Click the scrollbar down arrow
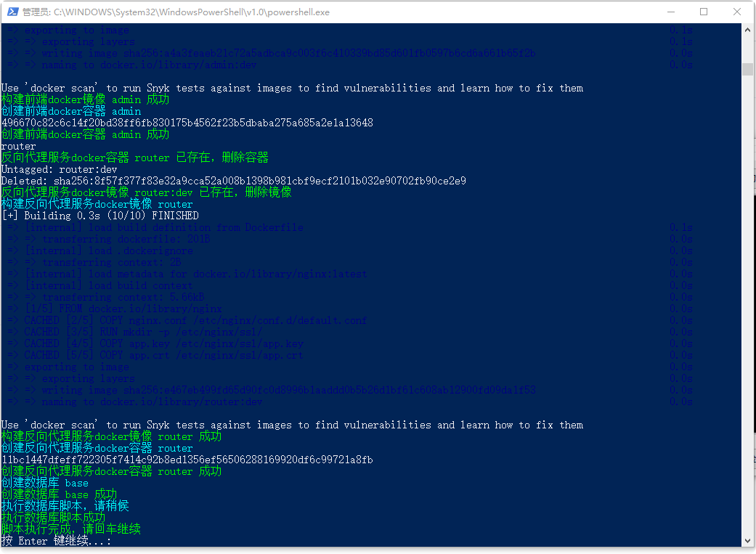Image resolution: width=756 pixels, height=554 pixels. point(747,540)
